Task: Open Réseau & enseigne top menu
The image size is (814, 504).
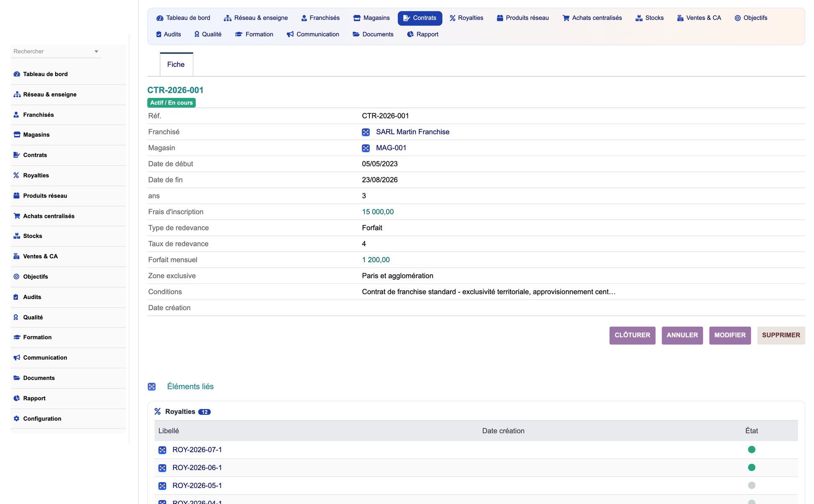Action: tap(256, 18)
